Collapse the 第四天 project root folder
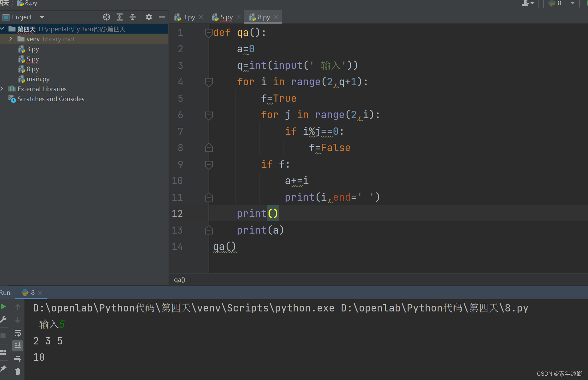The width and height of the screenshot is (588, 380). point(2,29)
